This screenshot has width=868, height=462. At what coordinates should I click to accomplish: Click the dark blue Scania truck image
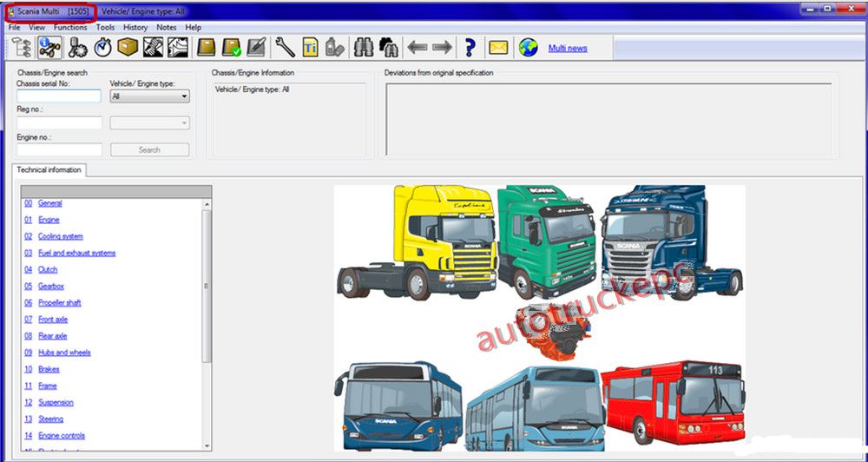[672, 241]
